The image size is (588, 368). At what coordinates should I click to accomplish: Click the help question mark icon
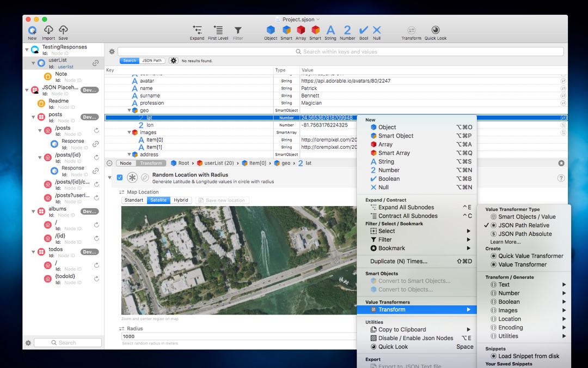click(561, 178)
